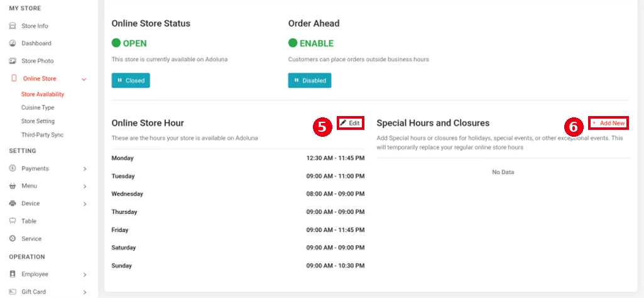This screenshot has height=298, width=644.
Task: Click Saturday hours 09:00 AM - 09:00 PM
Action: point(335,248)
